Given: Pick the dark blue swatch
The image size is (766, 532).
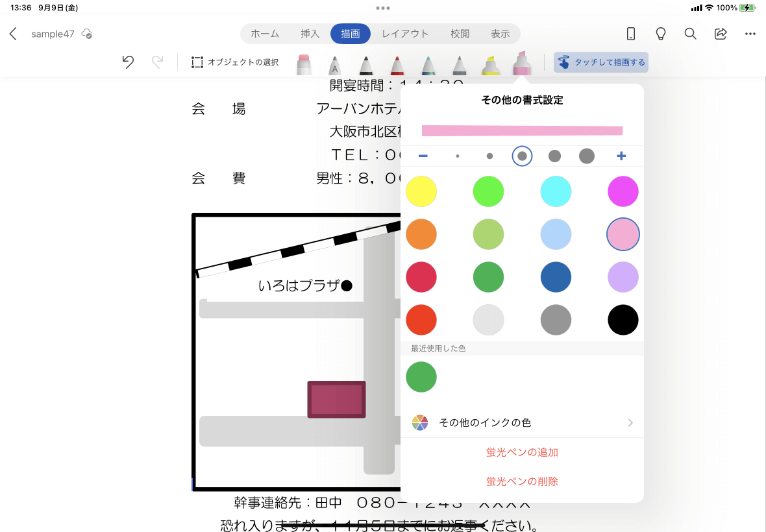Looking at the screenshot, I should [556, 277].
